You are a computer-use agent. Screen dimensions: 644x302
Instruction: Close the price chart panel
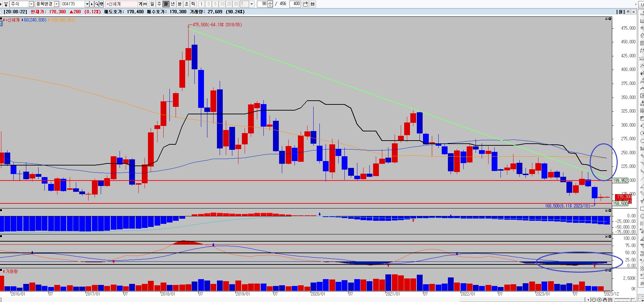pyautogui.click(x=610, y=19)
